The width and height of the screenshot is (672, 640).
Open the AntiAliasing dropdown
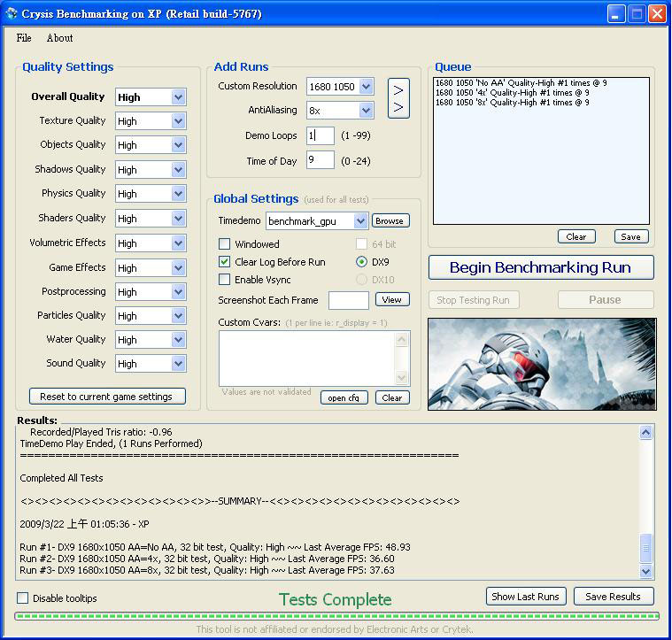[366, 111]
